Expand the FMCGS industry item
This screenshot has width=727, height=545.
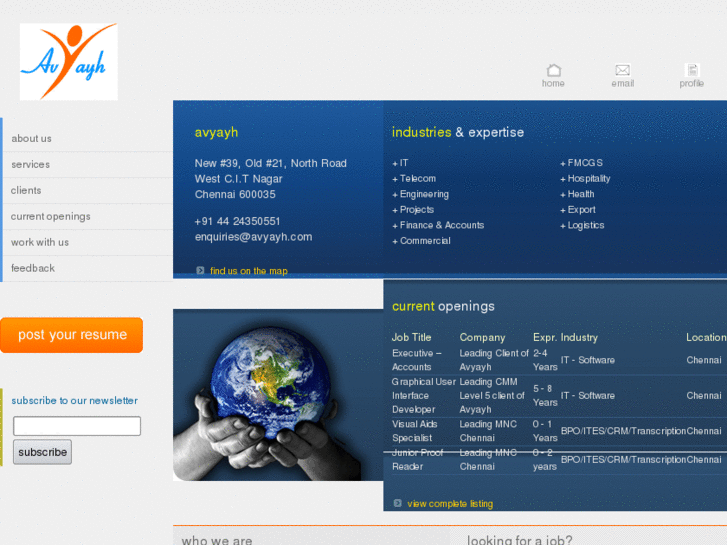581,163
